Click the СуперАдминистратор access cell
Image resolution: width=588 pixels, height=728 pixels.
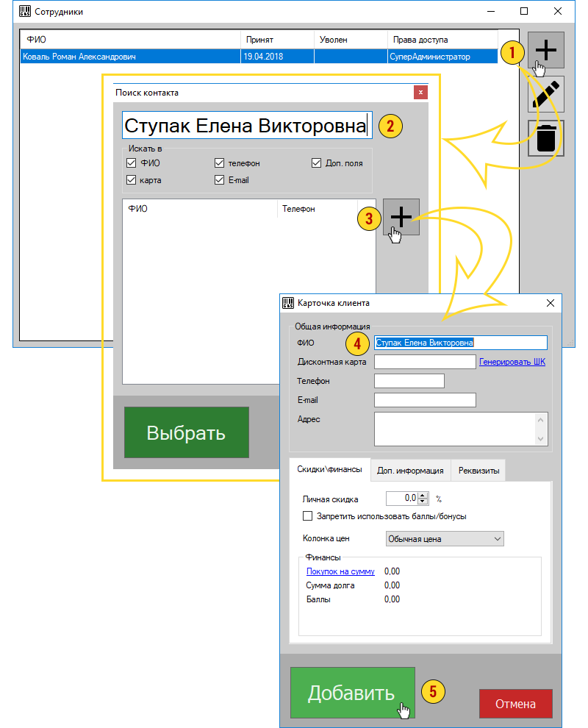click(442, 57)
